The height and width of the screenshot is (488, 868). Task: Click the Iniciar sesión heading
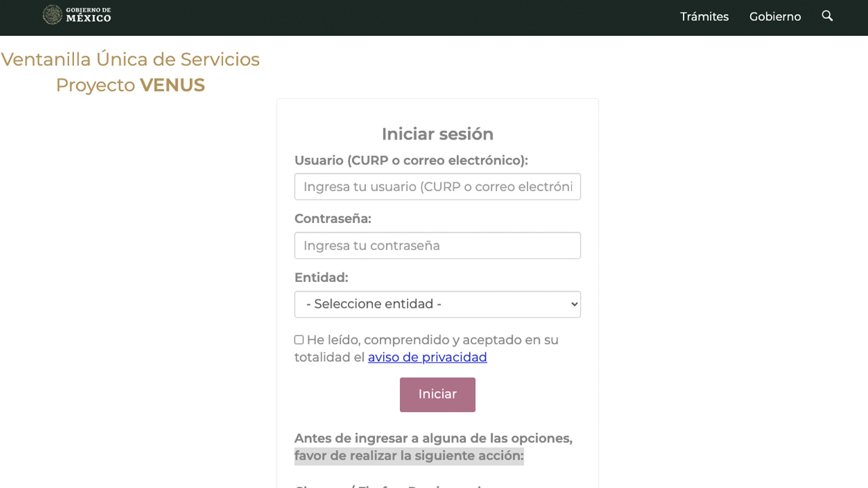[x=437, y=134]
